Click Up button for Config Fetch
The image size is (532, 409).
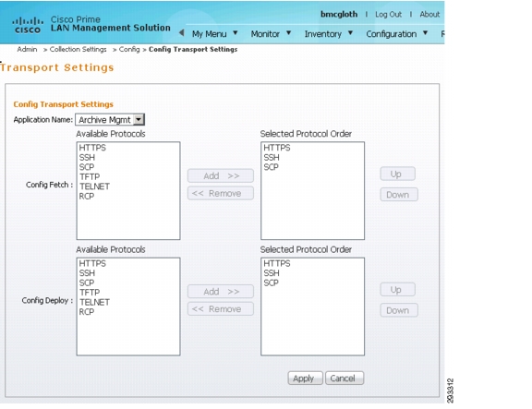click(x=398, y=174)
